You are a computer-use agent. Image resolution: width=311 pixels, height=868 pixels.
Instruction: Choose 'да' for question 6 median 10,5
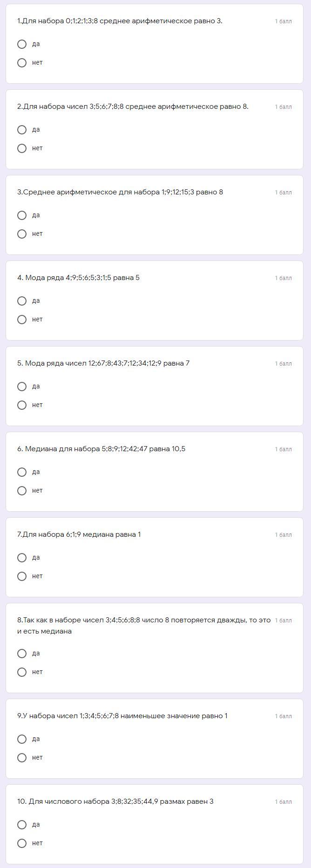pos(22,472)
